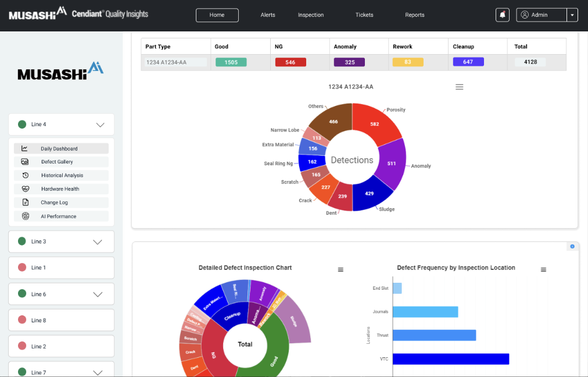Open Defect Gallery
588x377 pixels.
[61, 162]
